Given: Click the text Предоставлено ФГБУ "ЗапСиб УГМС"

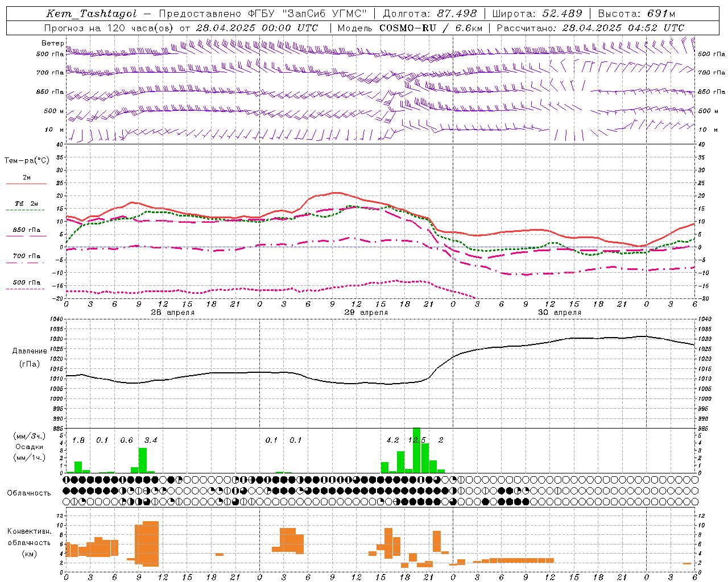Looking at the screenshot, I should point(263,14).
